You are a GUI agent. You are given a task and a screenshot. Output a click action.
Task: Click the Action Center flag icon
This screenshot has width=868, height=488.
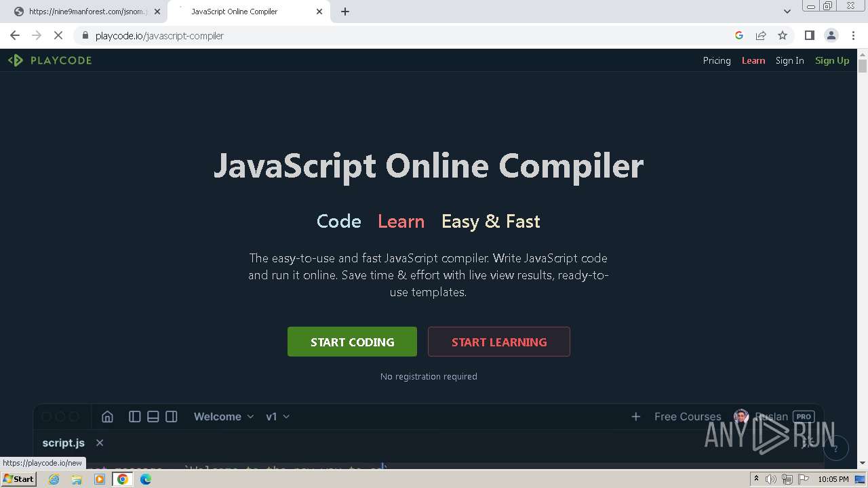click(804, 479)
